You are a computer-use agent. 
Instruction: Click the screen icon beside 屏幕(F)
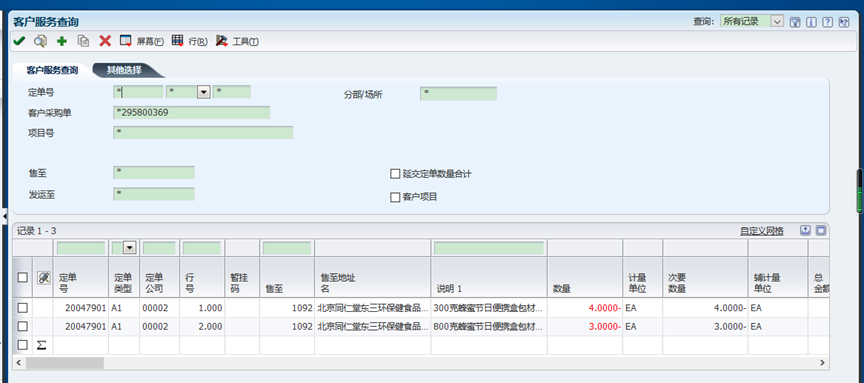point(126,41)
